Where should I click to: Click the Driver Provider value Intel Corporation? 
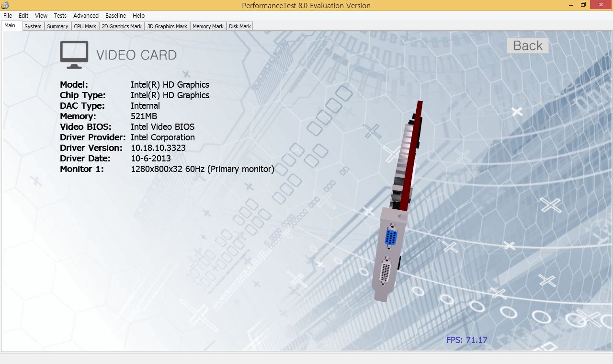pos(162,137)
